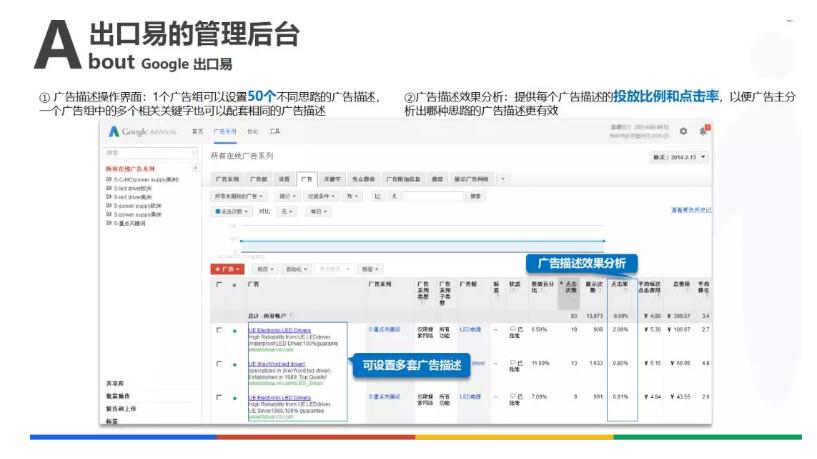Open 共享库 in left sidebar
The image size is (817, 459).
[x=115, y=383]
